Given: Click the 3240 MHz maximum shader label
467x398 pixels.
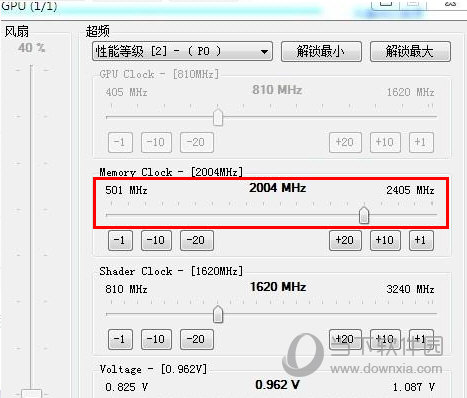Looking at the screenshot, I should point(410,289).
